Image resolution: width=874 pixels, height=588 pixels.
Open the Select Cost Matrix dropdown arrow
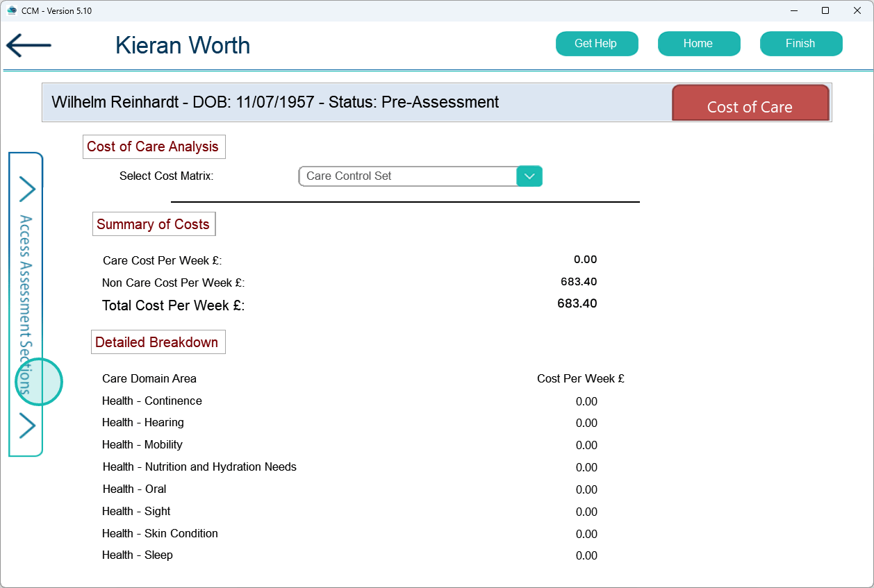529,176
